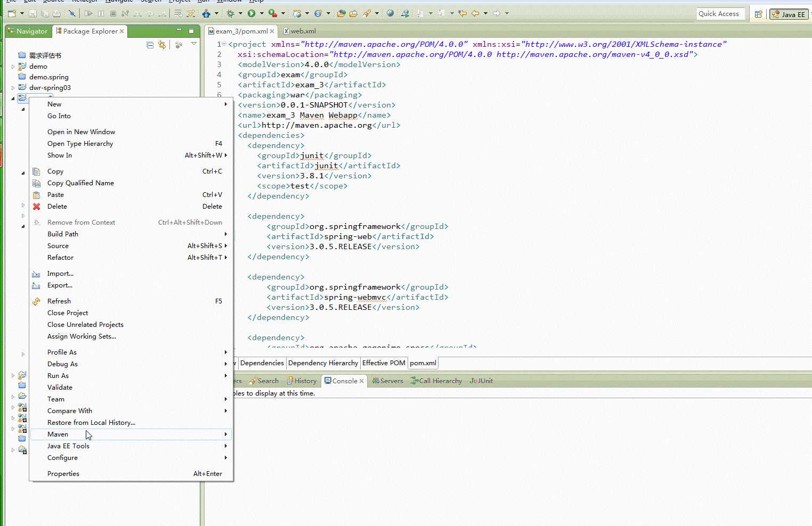Switch to the web.xml editor tab
The width and height of the screenshot is (812, 526).
tap(300, 31)
